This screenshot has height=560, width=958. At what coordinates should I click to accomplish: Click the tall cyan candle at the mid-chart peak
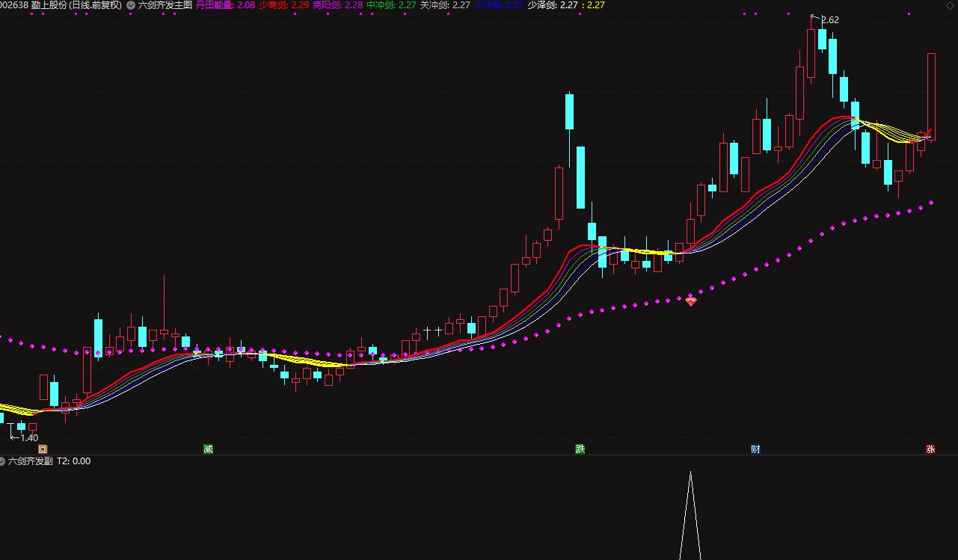(569, 111)
